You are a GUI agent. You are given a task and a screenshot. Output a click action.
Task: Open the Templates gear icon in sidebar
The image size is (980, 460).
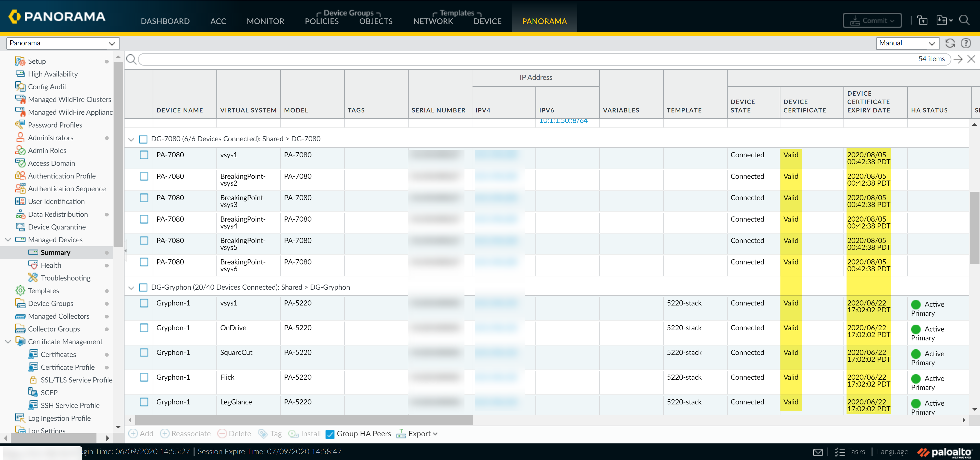point(20,290)
